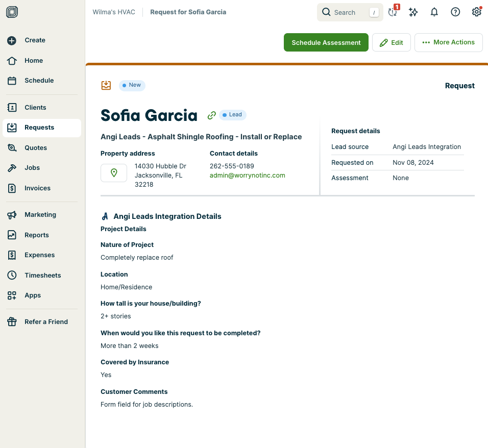Open the AI sparkle assistant icon
The height and width of the screenshot is (448, 488).
click(413, 12)
